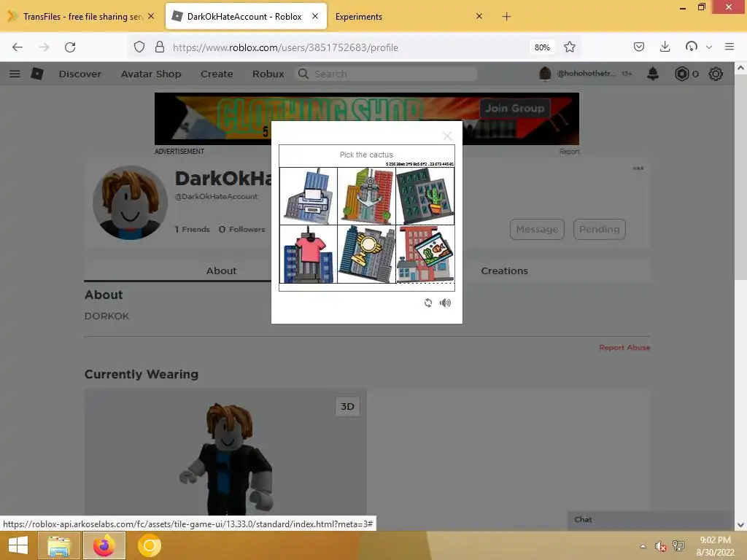Open the Chat panel
The image size is (747, 560).
(650, 519)
